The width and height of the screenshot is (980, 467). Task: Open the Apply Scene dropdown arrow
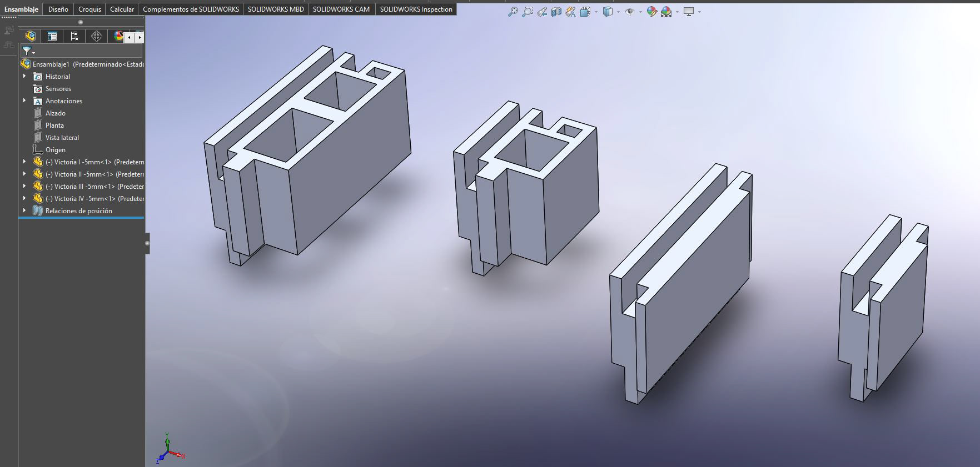click(x=677, y=12)
